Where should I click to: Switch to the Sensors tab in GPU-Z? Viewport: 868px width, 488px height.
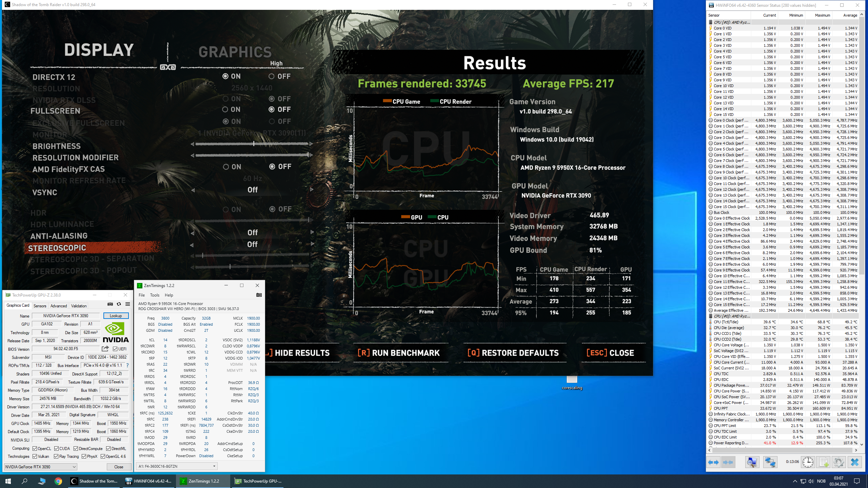pos(40,306)
